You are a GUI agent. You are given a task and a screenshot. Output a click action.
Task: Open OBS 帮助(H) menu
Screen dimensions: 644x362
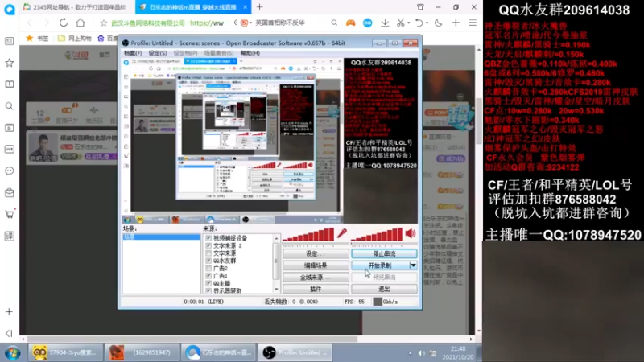click(x=250, y=53)
